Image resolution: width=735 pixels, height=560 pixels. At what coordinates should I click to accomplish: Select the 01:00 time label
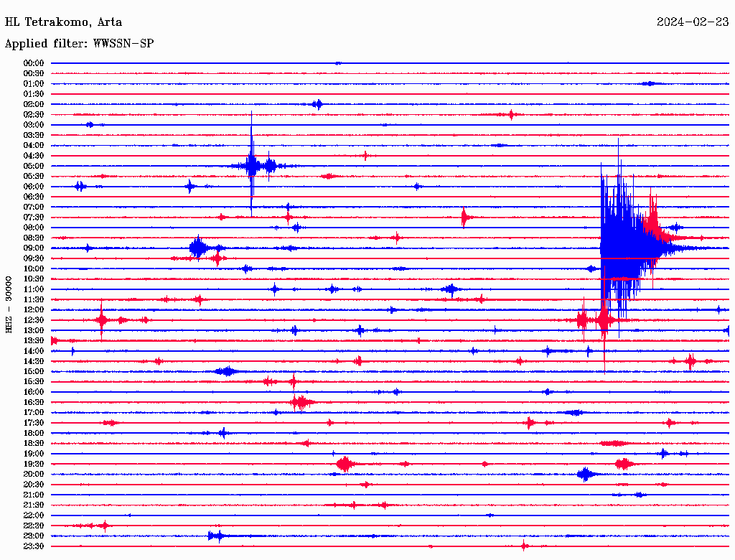[34, 83]
